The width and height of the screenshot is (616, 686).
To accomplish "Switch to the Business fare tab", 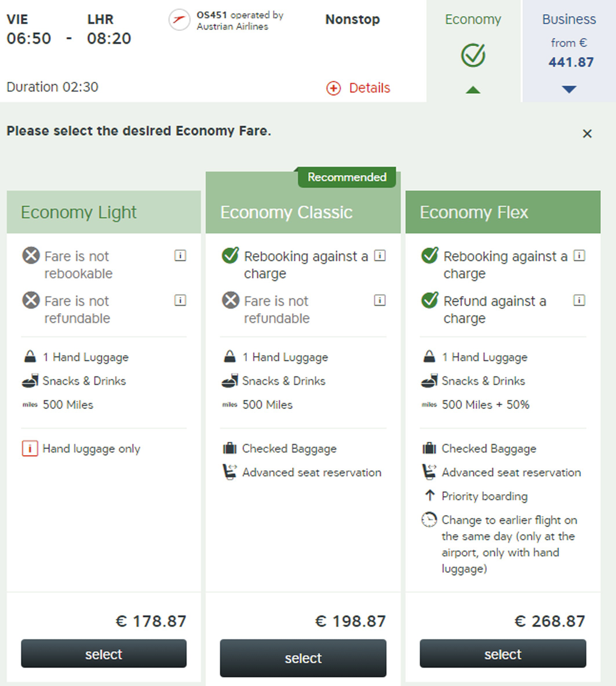I will point(569,51).
